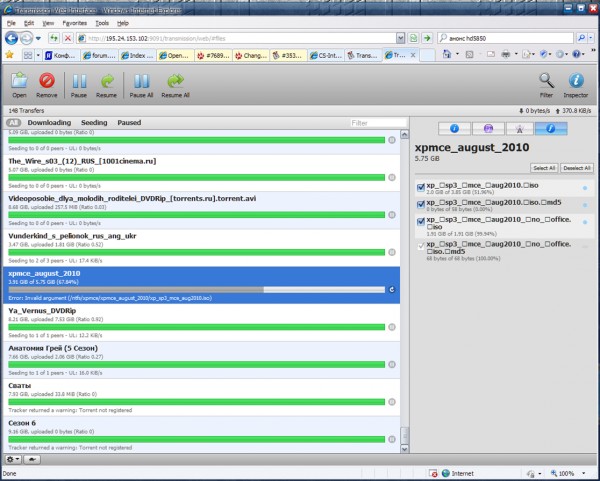Screen dimensions: 600x481
Task: Open the View menu
Action: pyautogui.click(x=48, y=23)
